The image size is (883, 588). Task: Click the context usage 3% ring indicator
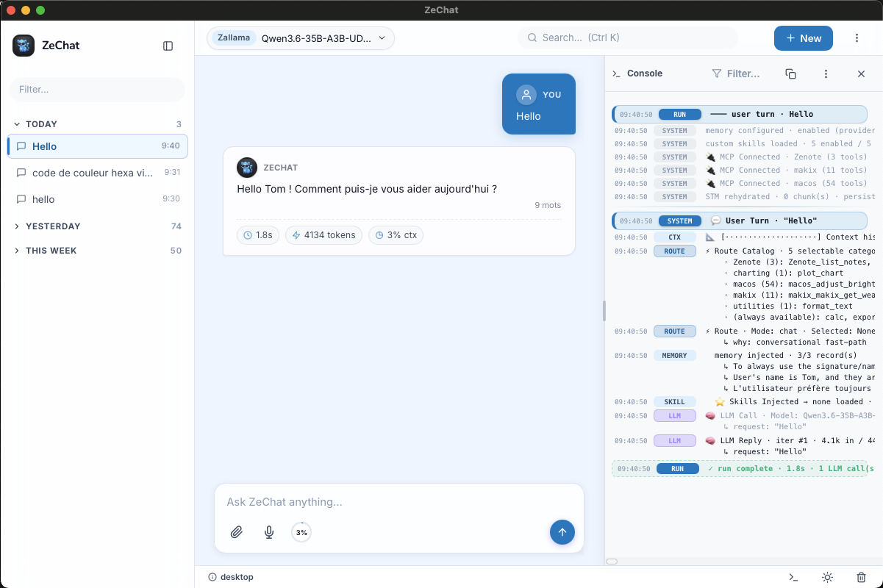[x=301, y=532]
